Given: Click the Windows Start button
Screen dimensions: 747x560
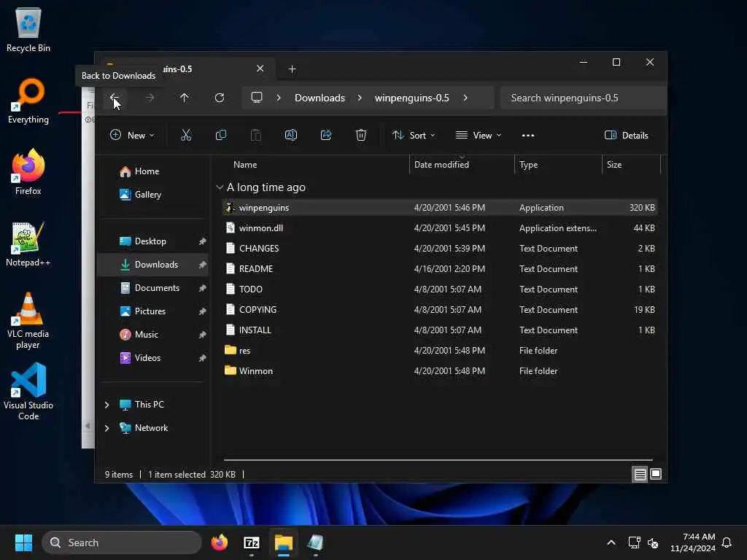Looking at the screenshot, I should [x=23, y=542].
